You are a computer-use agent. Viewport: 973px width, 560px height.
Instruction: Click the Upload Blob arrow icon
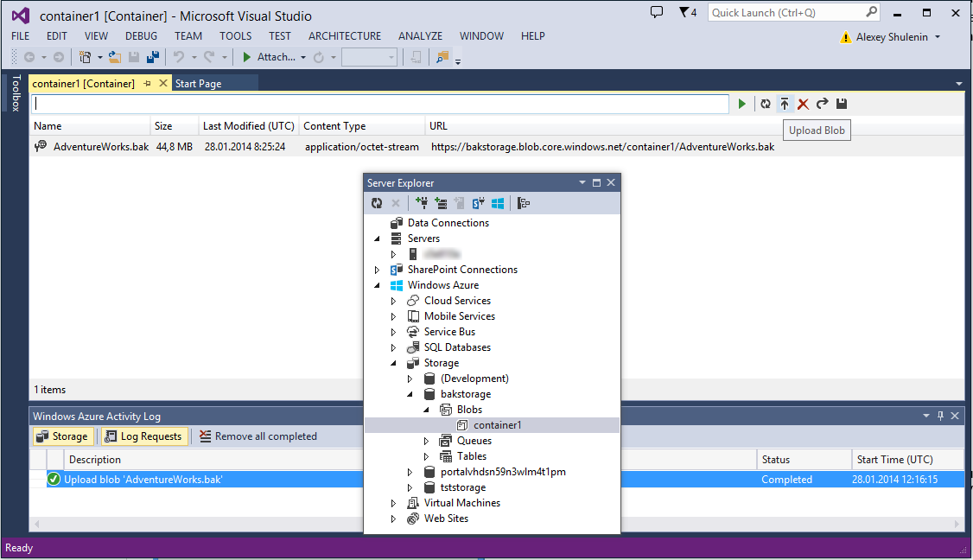(x=785, y=104)
